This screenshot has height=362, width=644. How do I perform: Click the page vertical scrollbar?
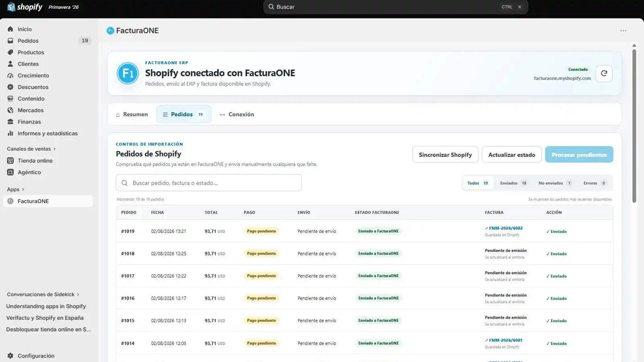click(x=634, y=126)
